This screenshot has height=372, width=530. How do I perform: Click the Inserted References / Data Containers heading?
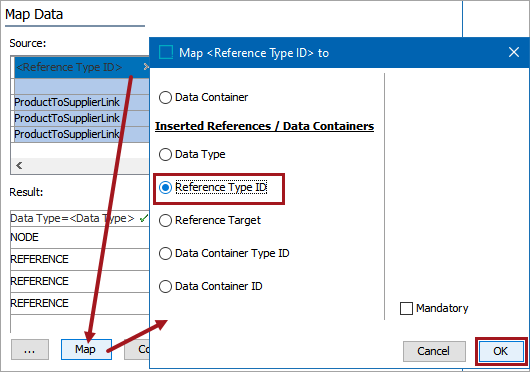pos(264,126)
